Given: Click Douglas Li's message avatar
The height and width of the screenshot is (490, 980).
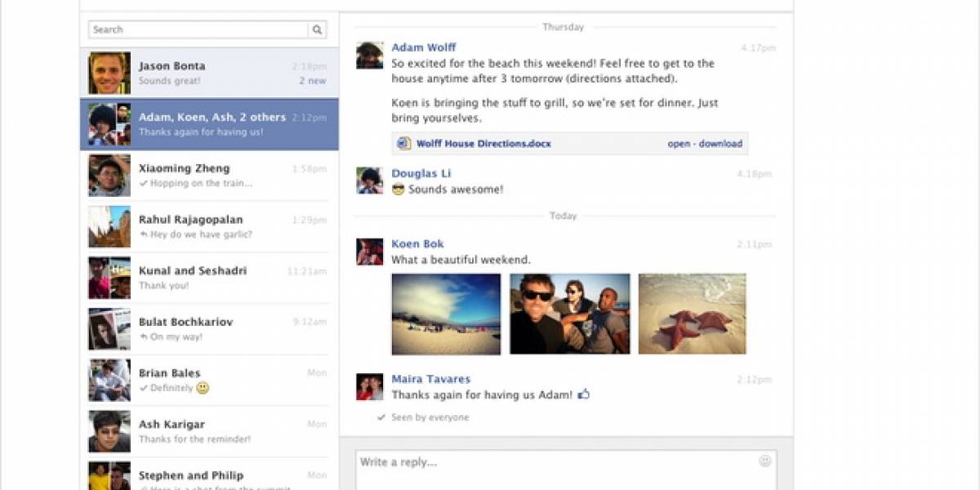Looking at the screenshot, I should (370, 180).
